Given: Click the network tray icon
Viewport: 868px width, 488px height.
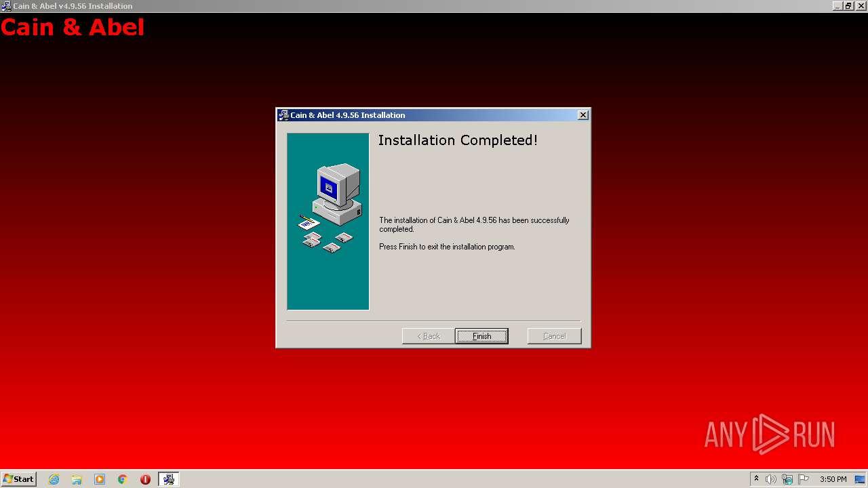Looking at the screenshot, I should point(787,479).
